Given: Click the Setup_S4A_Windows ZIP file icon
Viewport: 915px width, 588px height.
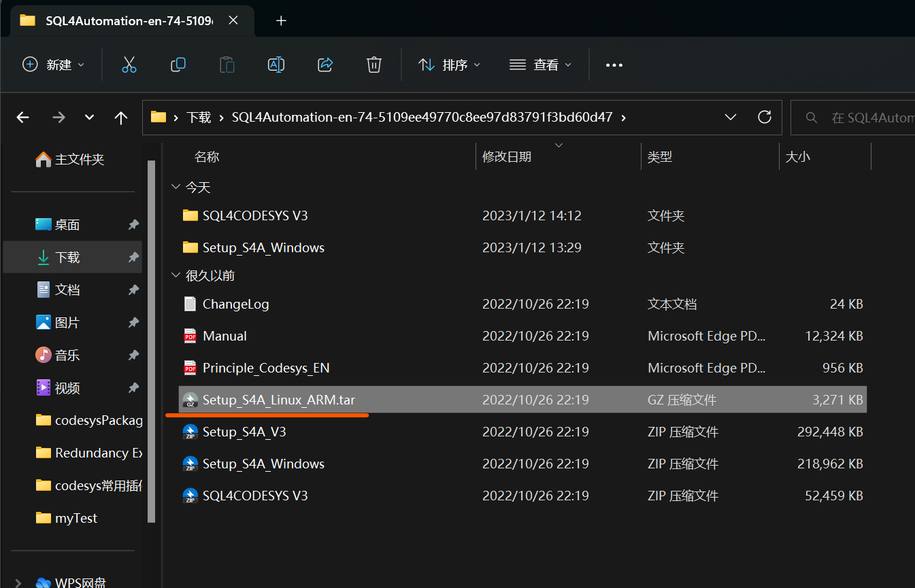Looking at the screenshot, I should pyautogui.click(x=190, y=464).
